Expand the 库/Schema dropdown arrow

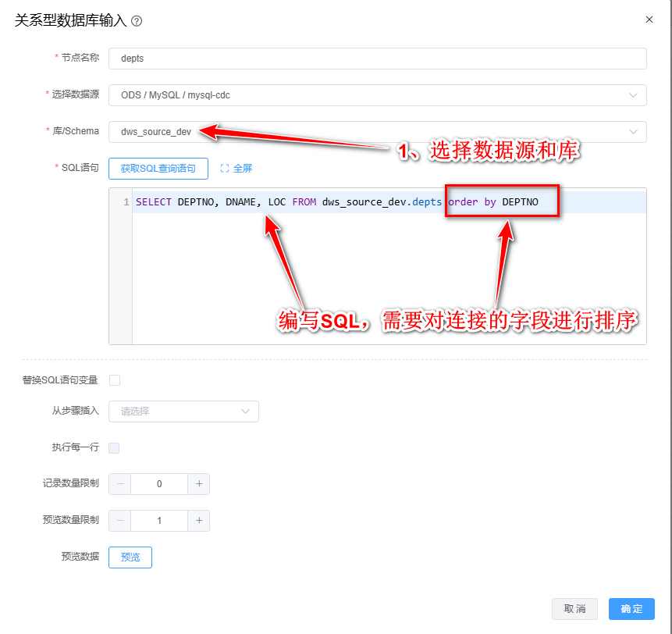[633, 132]
